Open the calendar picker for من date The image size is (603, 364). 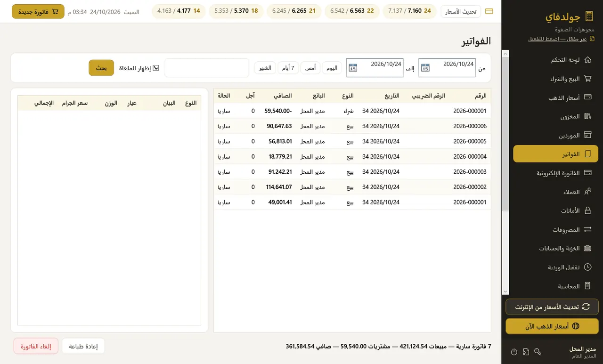[x=425, y=68]
